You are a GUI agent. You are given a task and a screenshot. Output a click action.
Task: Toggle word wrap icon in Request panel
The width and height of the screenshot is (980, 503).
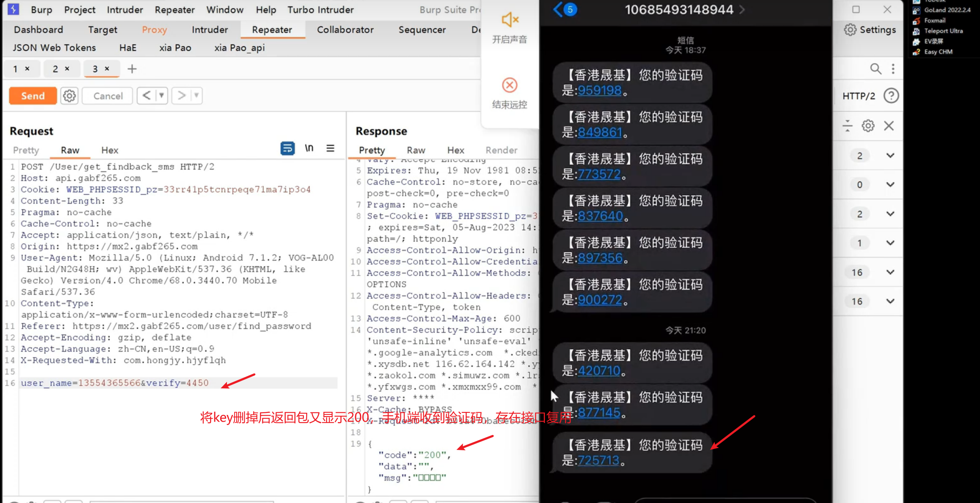(x=287, y=148)
